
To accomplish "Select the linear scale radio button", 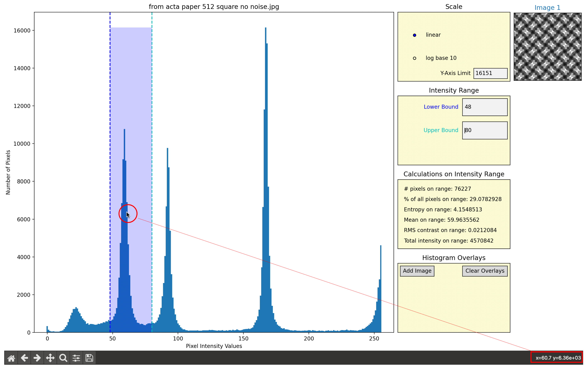I will click(415, 35).
